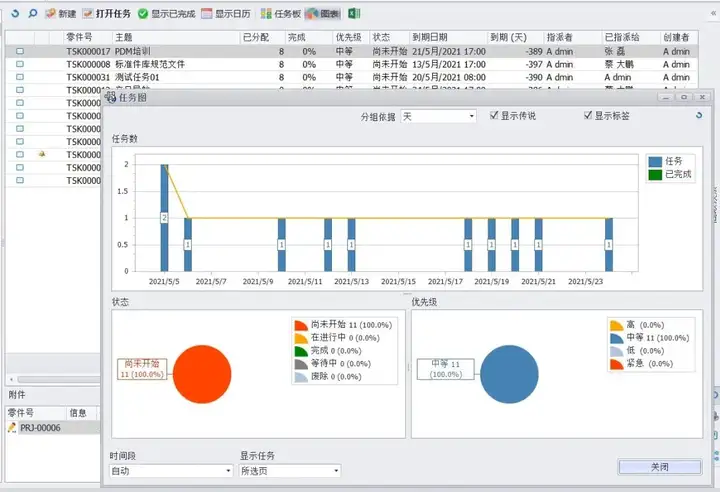Viewport: 720px width, 492px height.
Task: Toggle 显示已完成 in the toolbar
Action: [x=167, y=14]
